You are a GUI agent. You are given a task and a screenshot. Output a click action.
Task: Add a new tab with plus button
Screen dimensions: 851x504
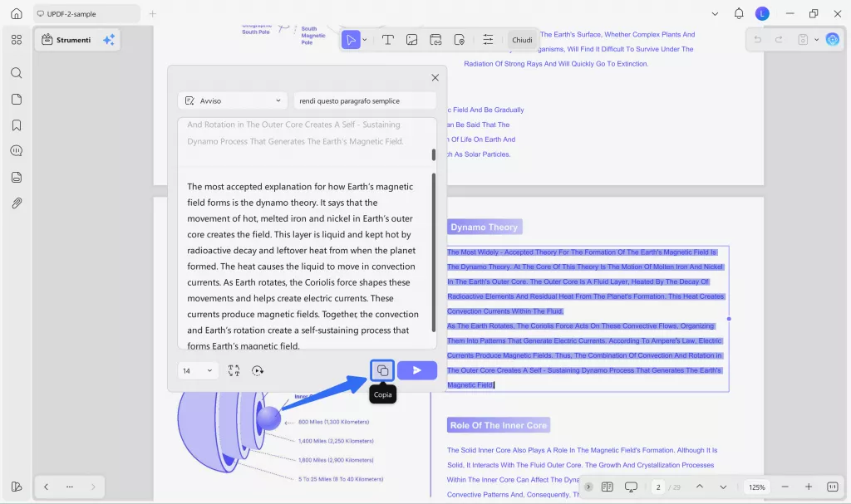(x=153, y=13)
